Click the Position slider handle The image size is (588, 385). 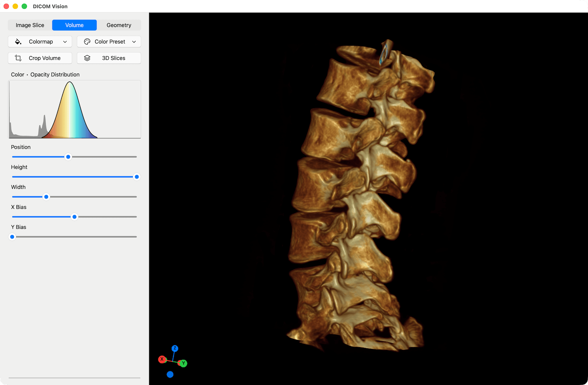pos(68,157)
